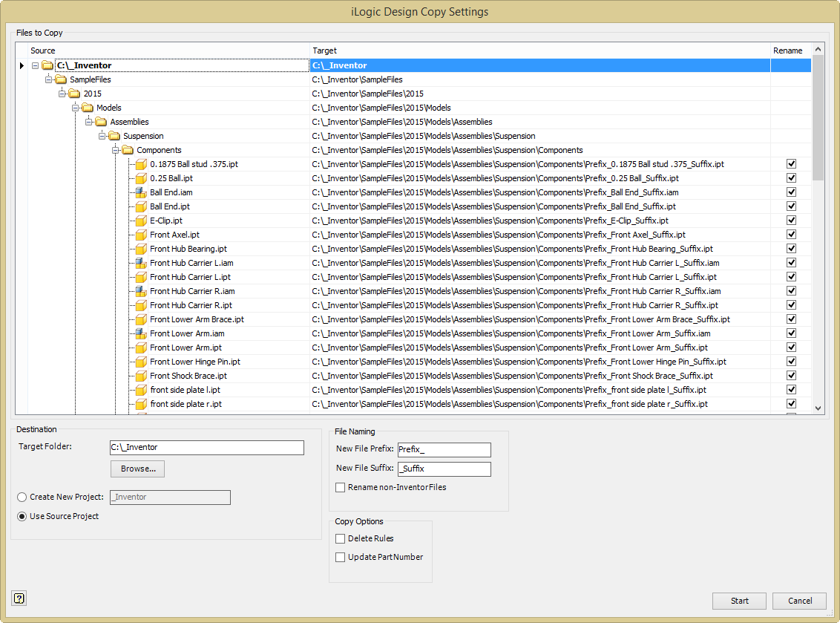Click the Components folder icon

pos(128,149)
